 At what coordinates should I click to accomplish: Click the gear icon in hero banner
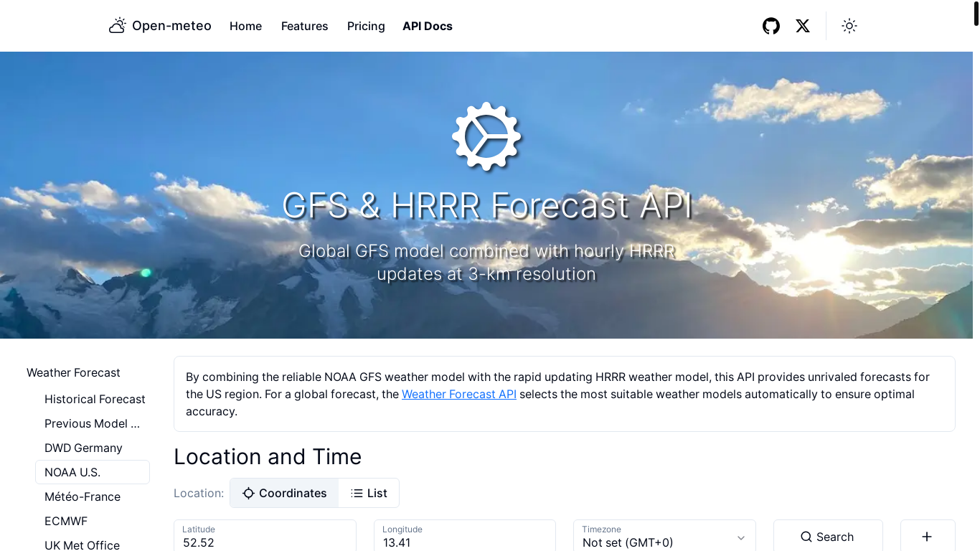486,136
